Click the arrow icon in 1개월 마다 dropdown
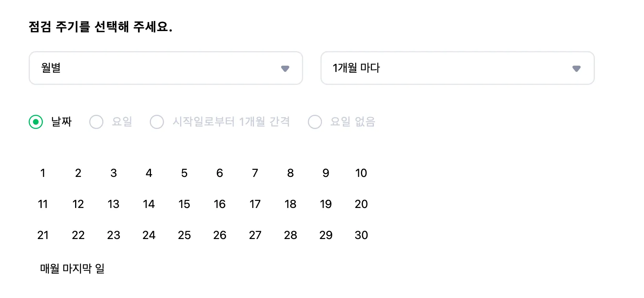This screenshot has width=644, height=298. click(x=576, y=68)
